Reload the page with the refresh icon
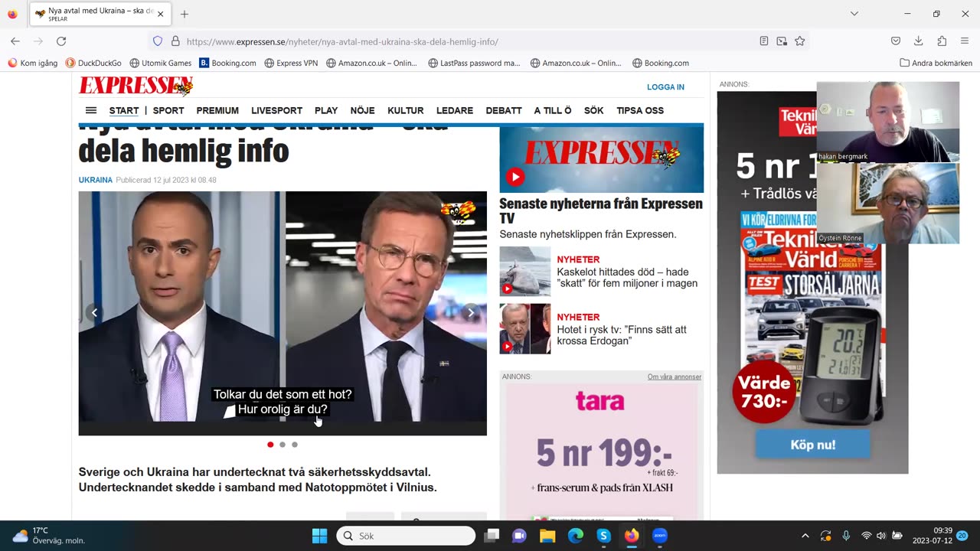The width and height of the screenshot is (980, 551). pyautogui.click(x=61, y=41)
